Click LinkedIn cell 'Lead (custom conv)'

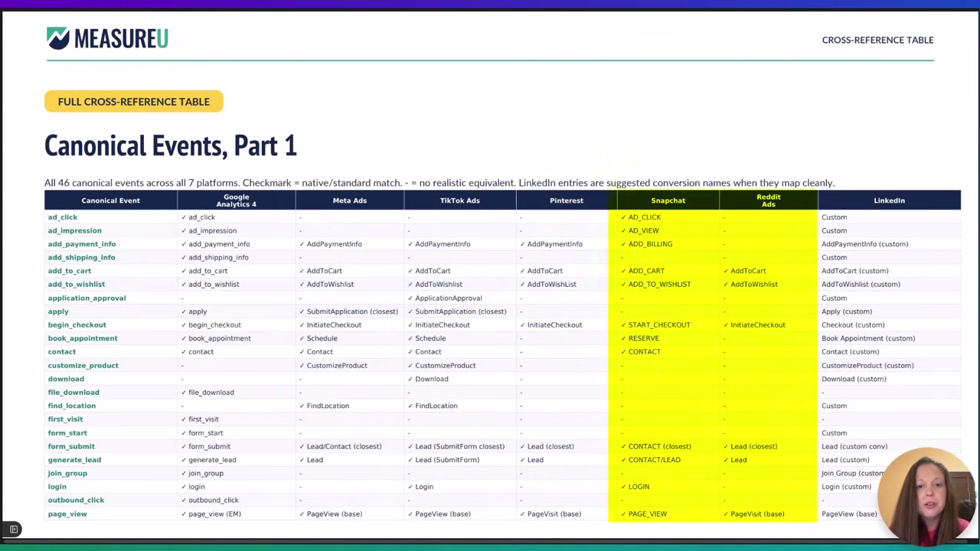tap(854, 446)
